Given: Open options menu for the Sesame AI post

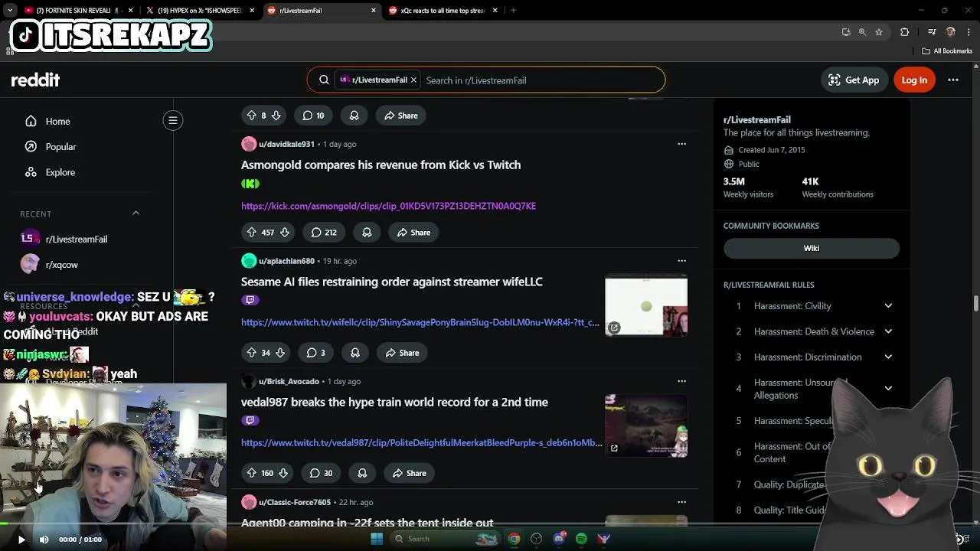Looking at the screenshot, I should pyautogui.click(x=681, y=261).
